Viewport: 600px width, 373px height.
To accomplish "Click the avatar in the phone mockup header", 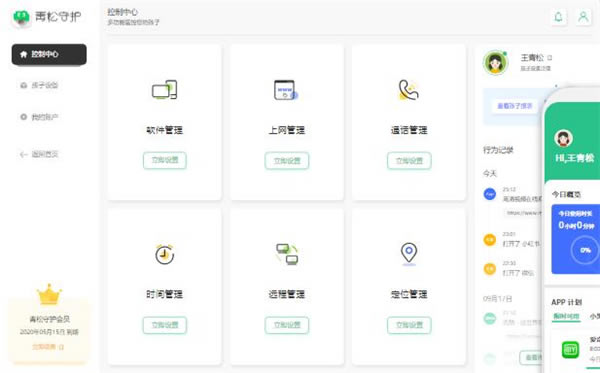I will tap(563, 138).
